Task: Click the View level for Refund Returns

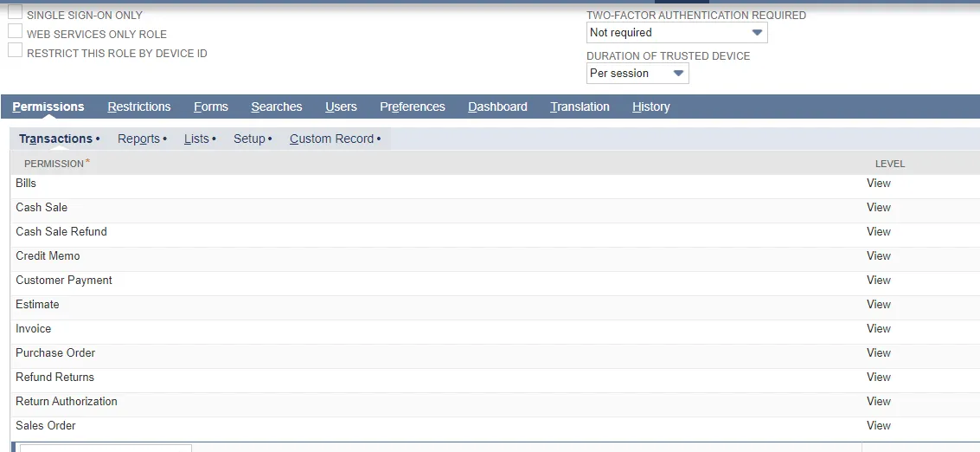Action: [x=878, y=377]
